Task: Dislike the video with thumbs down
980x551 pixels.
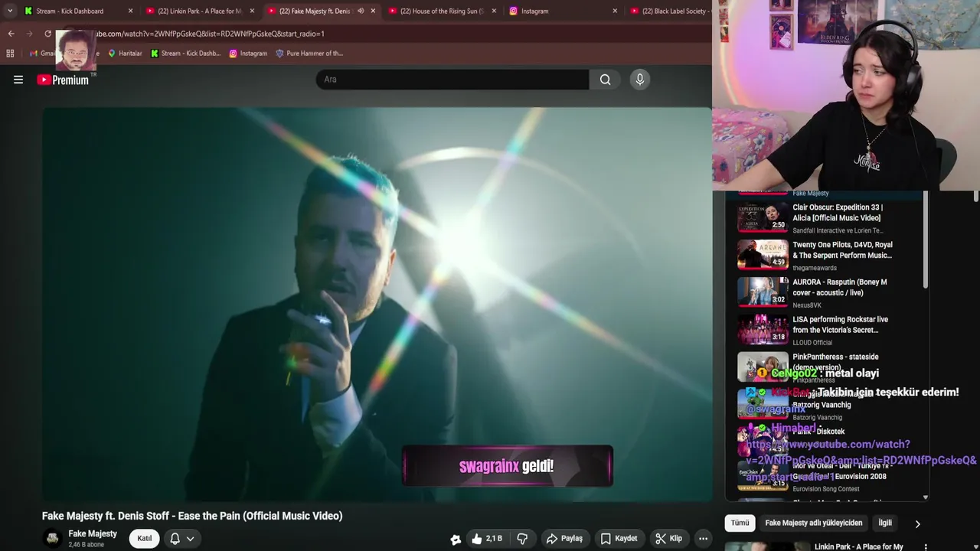Action: click(522, 539)
